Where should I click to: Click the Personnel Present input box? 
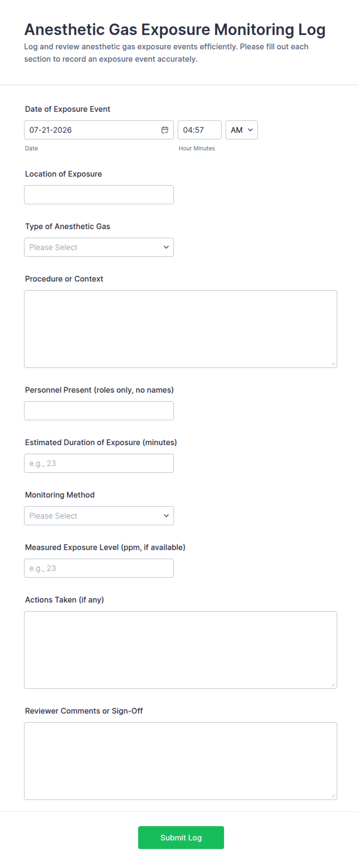(99, 411)
